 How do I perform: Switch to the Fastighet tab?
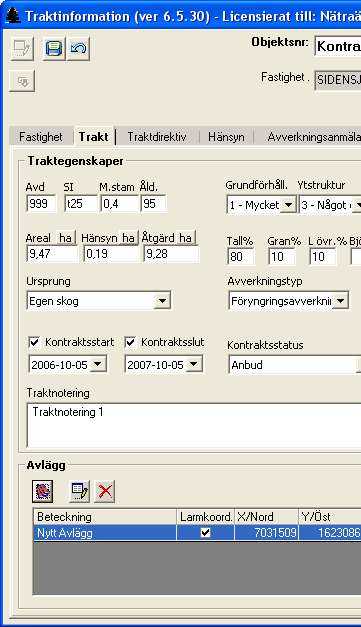[41, 137]
